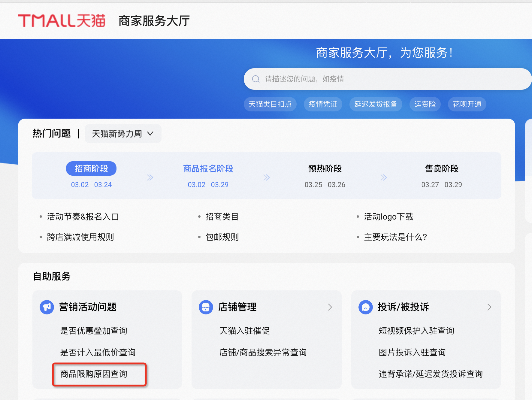The height and width of the screenshot is (400, 532).
Task: Select the 商品报名阶段 stage tab
Action: coord(208,168)
